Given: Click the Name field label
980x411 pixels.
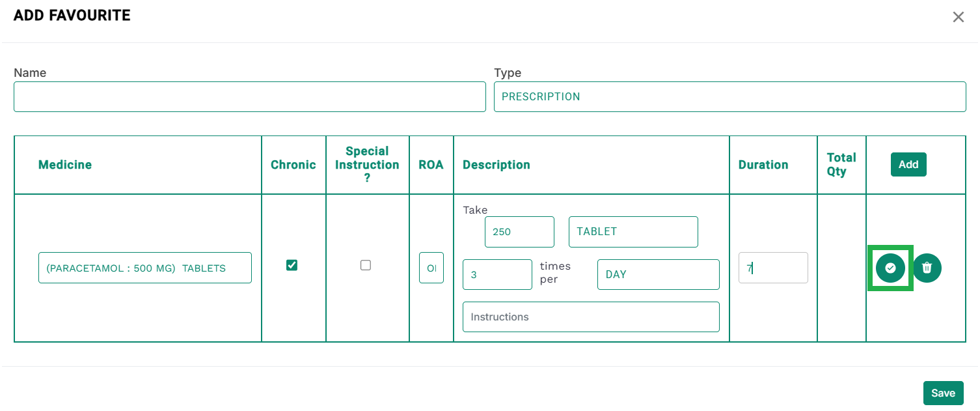Looking at the screenshot, I should 30,73.
